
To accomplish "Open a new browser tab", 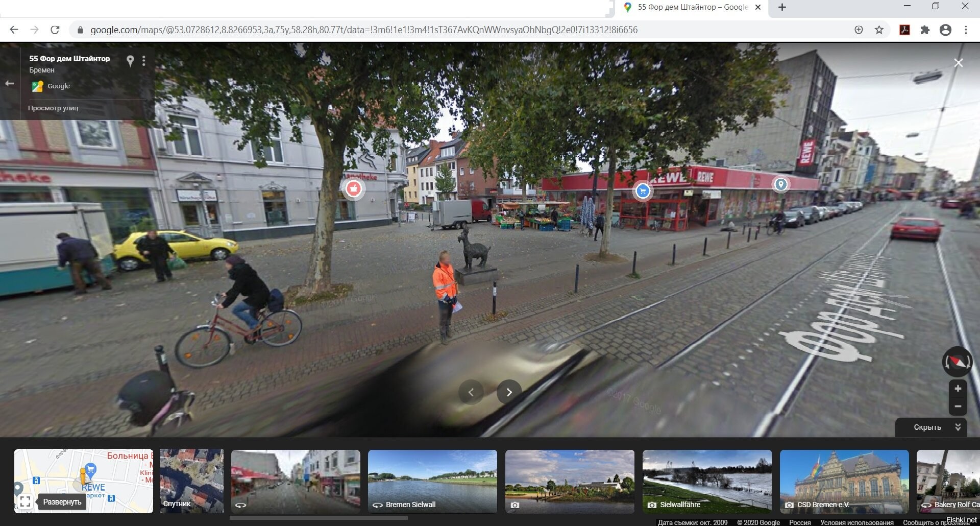I will point(782,7).
